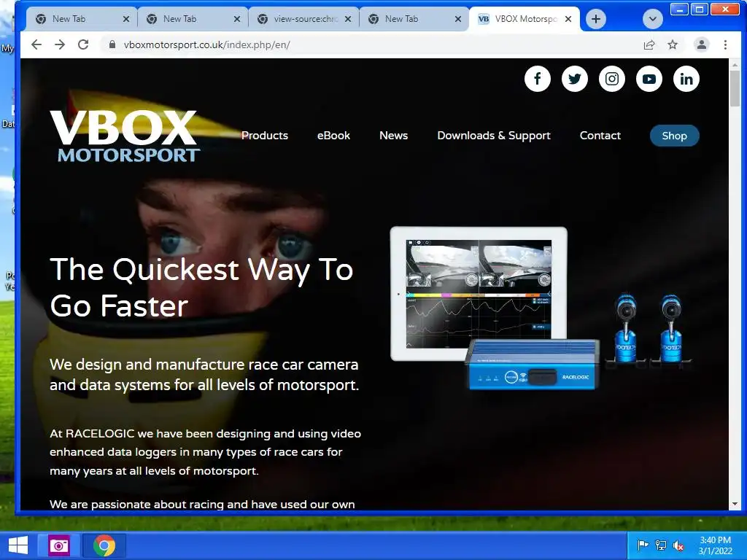Click the headline "The Quickest Way To Go Faster"
747x560 pixels.
pyautogui.click(x=201, y=287)
